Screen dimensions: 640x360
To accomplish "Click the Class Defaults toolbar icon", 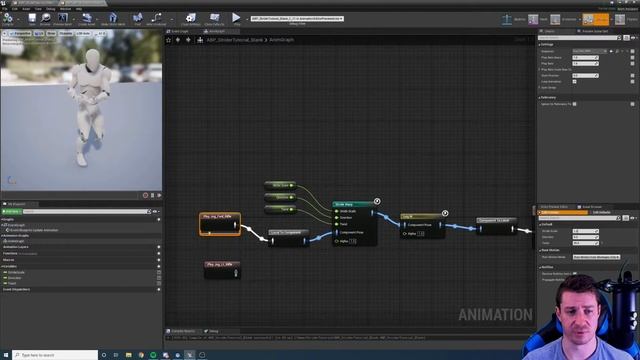I will click(x=214, y=18).
